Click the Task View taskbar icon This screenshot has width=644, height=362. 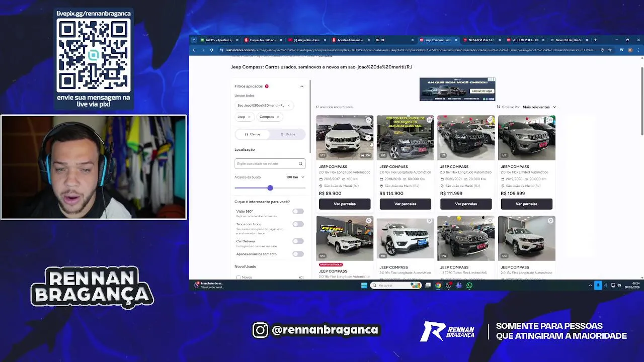click(x=428, y=285)
